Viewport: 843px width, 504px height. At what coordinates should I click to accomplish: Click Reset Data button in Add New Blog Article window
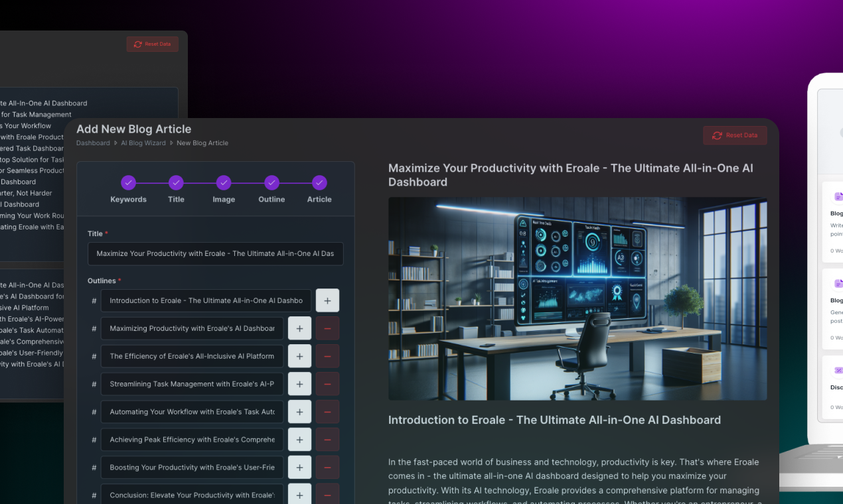[x=735, y=135]
